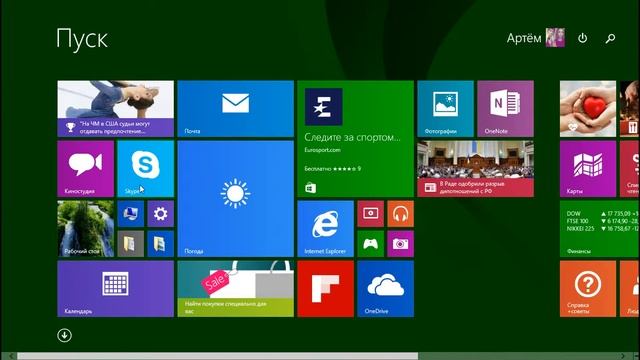Open the orange headphones Music tile

click(400, 213)
